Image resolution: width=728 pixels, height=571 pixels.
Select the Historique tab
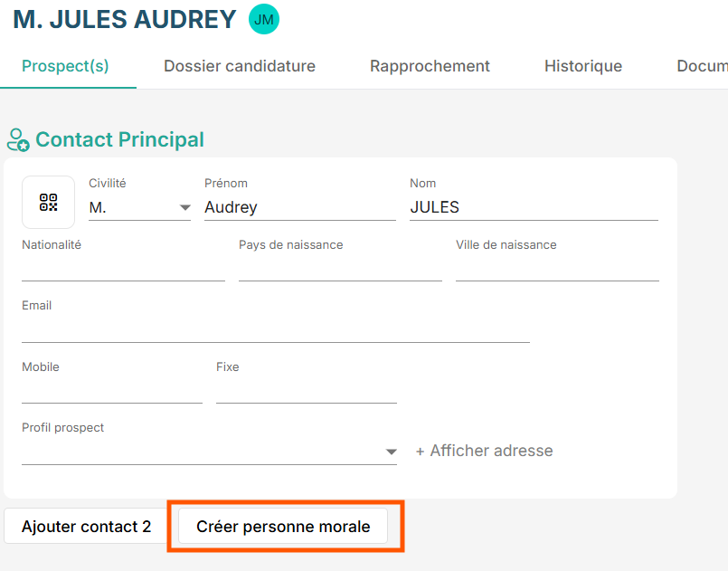pos(583,66)
